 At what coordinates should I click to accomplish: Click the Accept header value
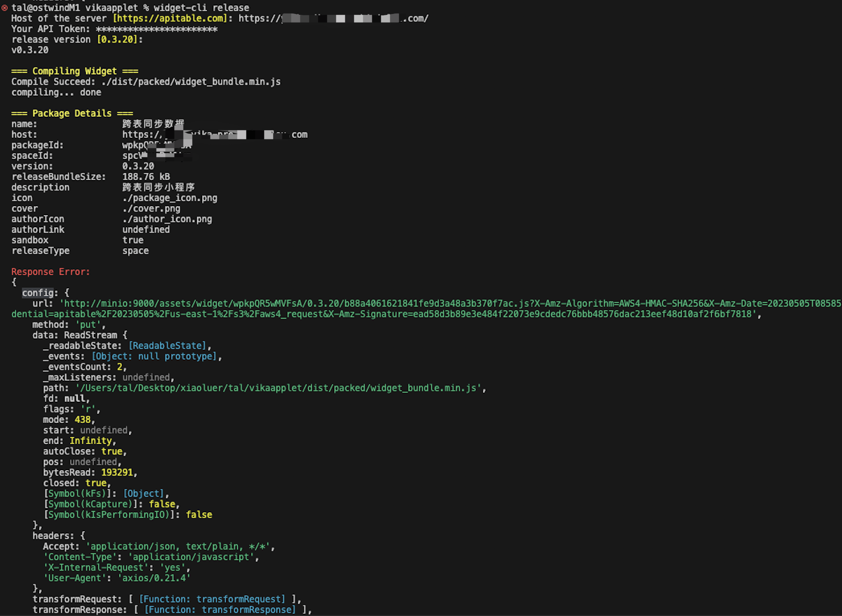pos(178,546)
